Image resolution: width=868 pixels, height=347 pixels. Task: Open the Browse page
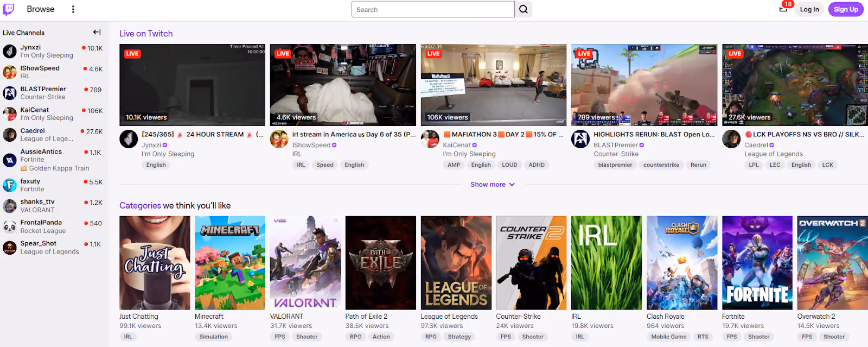(41, 9)
